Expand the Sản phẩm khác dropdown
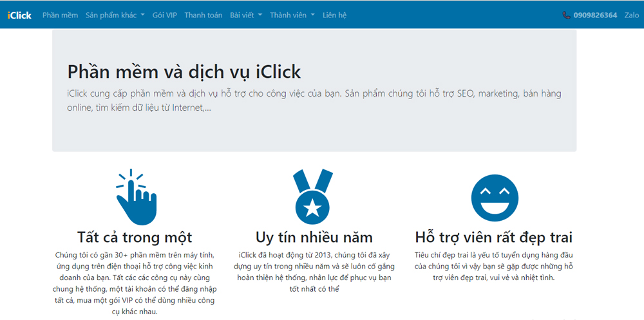Viewport: 644px width, 320px height. coord(115,15)
